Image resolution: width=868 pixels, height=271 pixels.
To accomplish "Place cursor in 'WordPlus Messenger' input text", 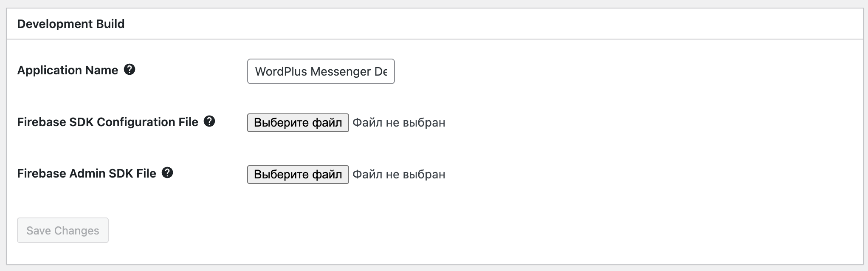I will [321, 71].
